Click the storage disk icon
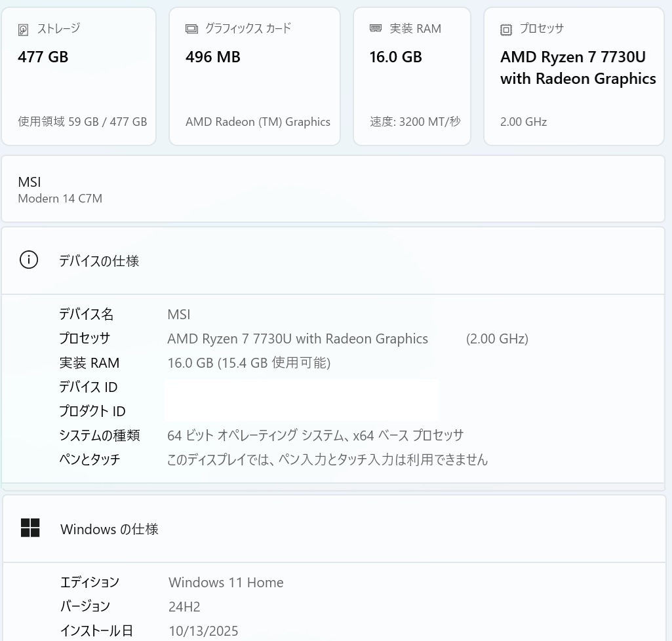The height and width of the screenshot is (641, 672). tap(24, 29)
